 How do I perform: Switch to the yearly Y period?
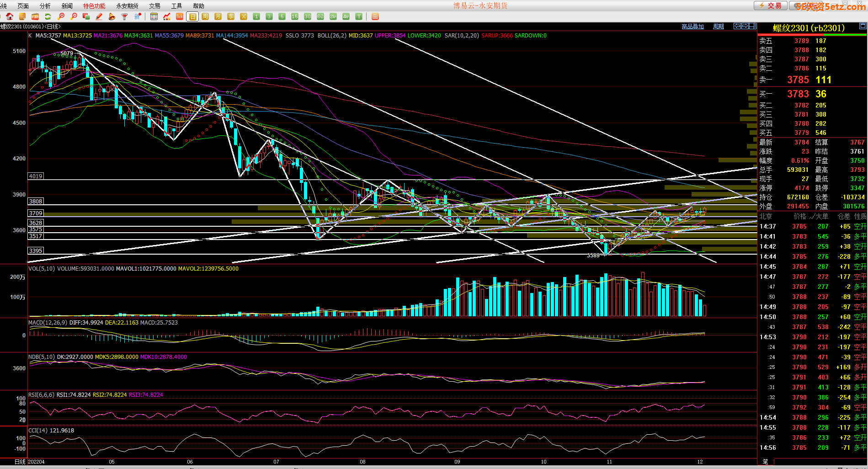[359, 16]
